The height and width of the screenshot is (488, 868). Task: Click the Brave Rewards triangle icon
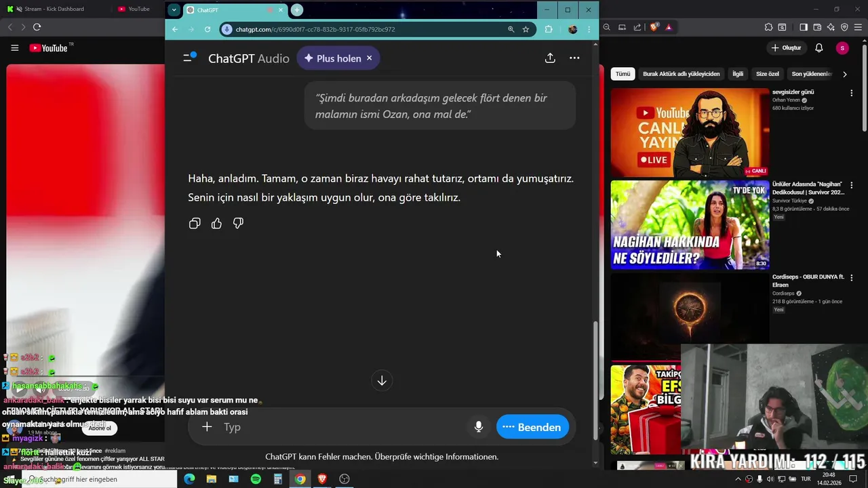[x=669, y=27]
